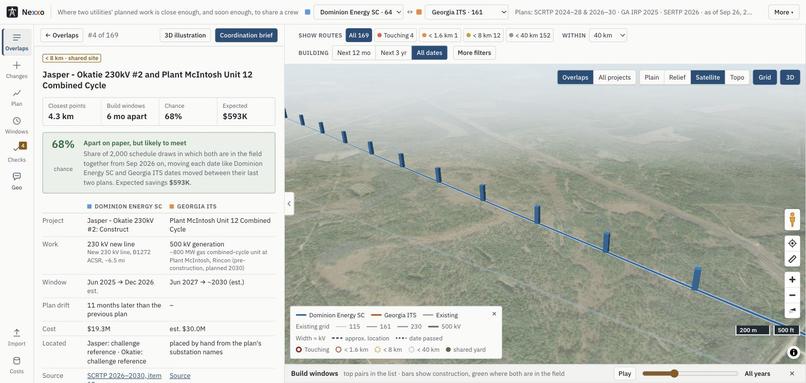806x383 pixels.
Task: Click the map tilt reset icon
Action: [x=792, y=310]
